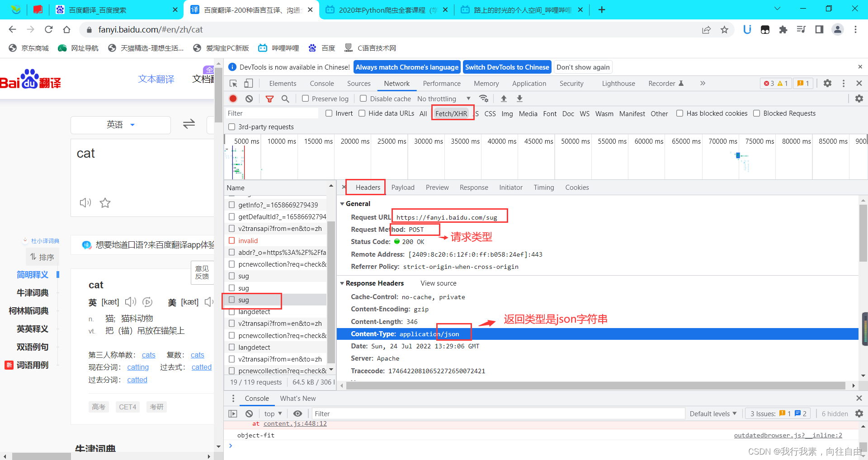This screenshot has height=460, width=868.
Task: Enable Preserve log checkbox
Action: pos(306,99)
